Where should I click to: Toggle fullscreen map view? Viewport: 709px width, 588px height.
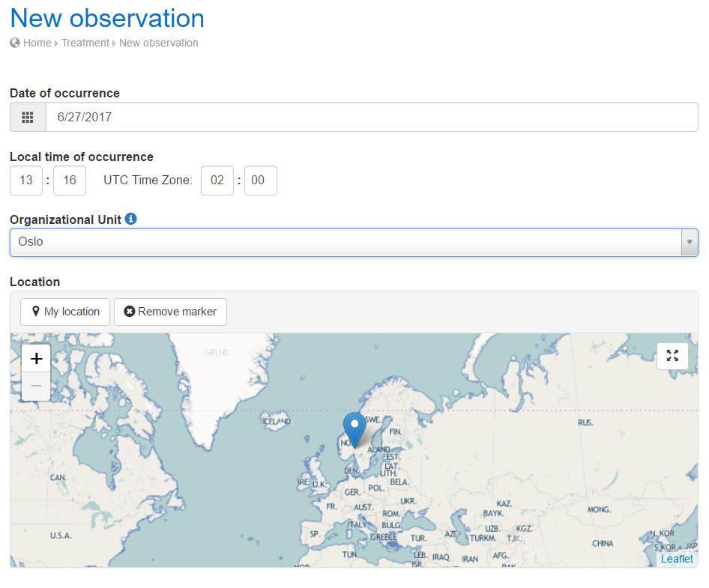pyautogui.click(x=672, y=356)
